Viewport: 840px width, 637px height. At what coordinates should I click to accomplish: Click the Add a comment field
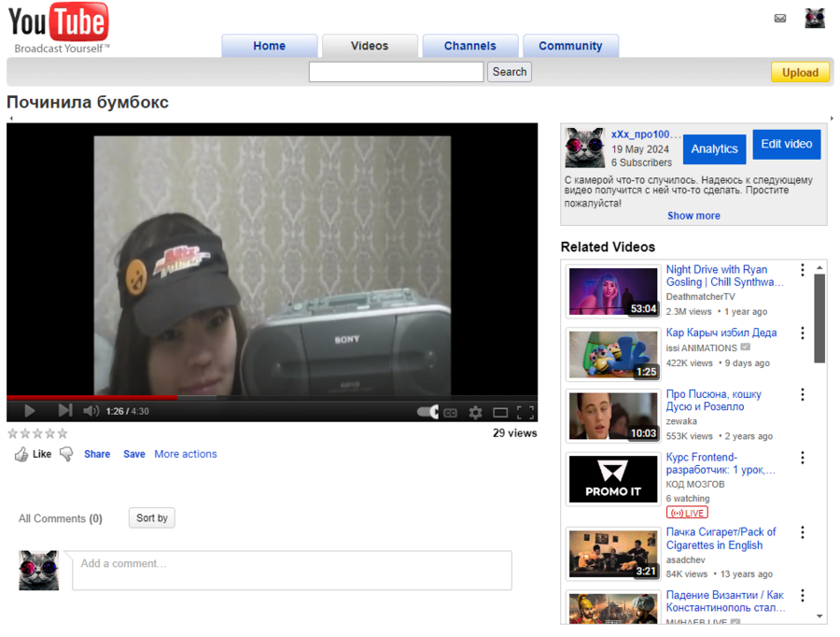coord(292,571)
